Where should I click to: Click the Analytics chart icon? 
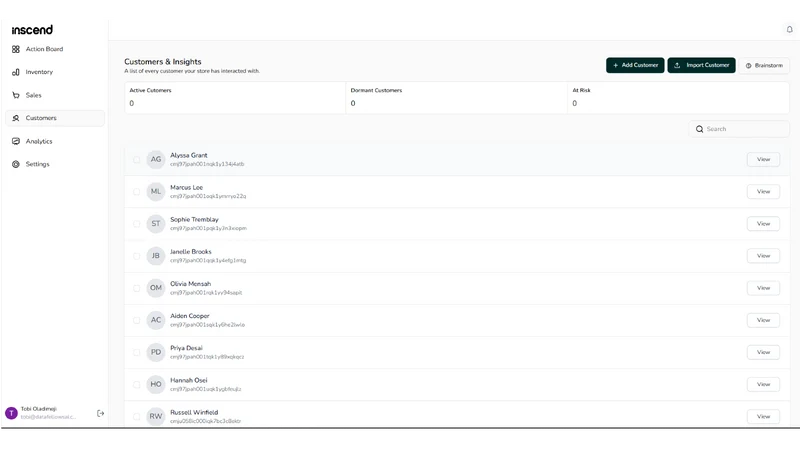pos(16,141)
